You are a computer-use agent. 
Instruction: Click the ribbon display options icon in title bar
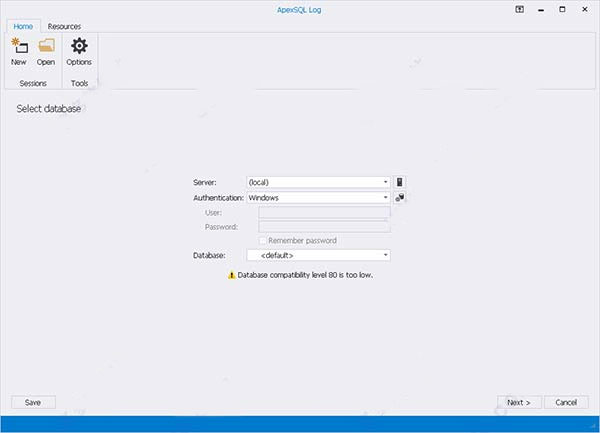click(519, 9)
